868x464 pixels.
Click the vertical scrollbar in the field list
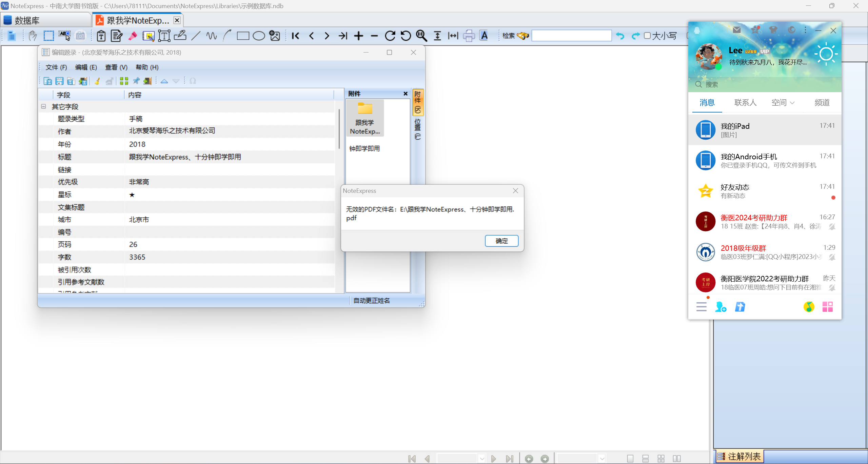(x=339, y=129)
